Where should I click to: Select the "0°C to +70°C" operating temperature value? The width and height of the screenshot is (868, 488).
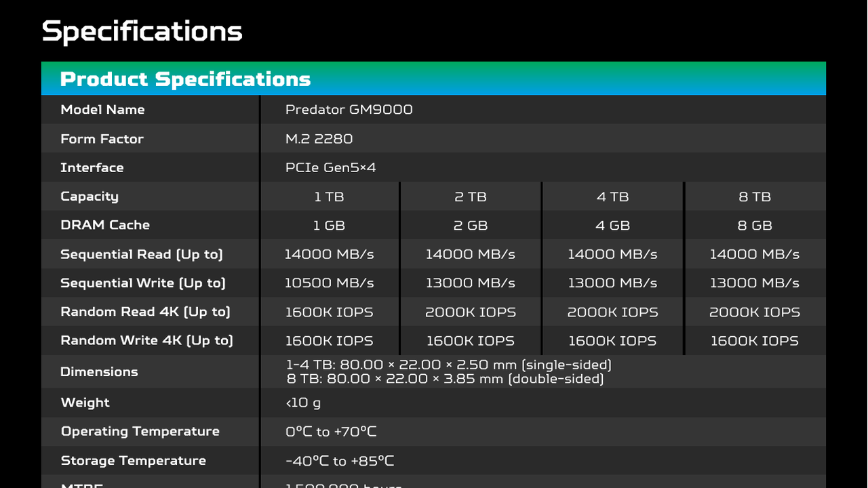click(x=331, y=432)
